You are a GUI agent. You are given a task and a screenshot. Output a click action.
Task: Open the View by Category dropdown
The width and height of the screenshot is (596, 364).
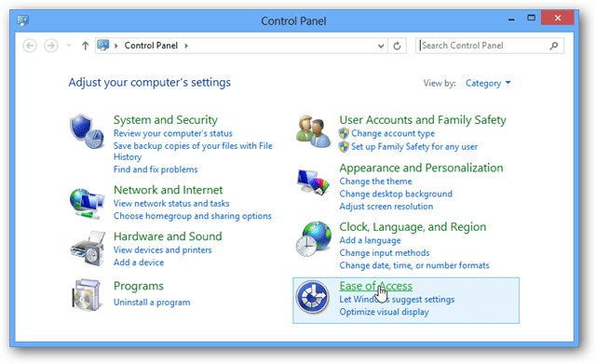click(x=488, y=83)
